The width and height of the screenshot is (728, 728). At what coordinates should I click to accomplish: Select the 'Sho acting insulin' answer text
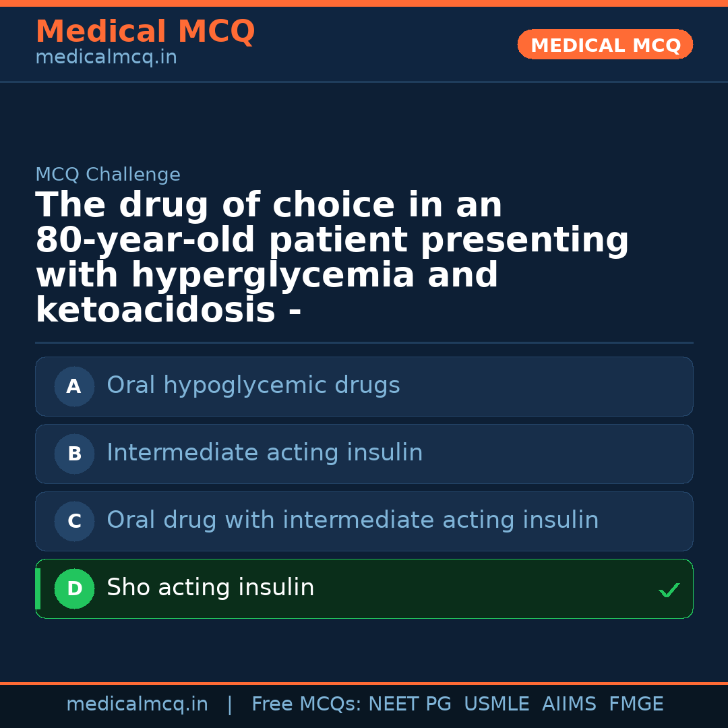coord(210,588)
